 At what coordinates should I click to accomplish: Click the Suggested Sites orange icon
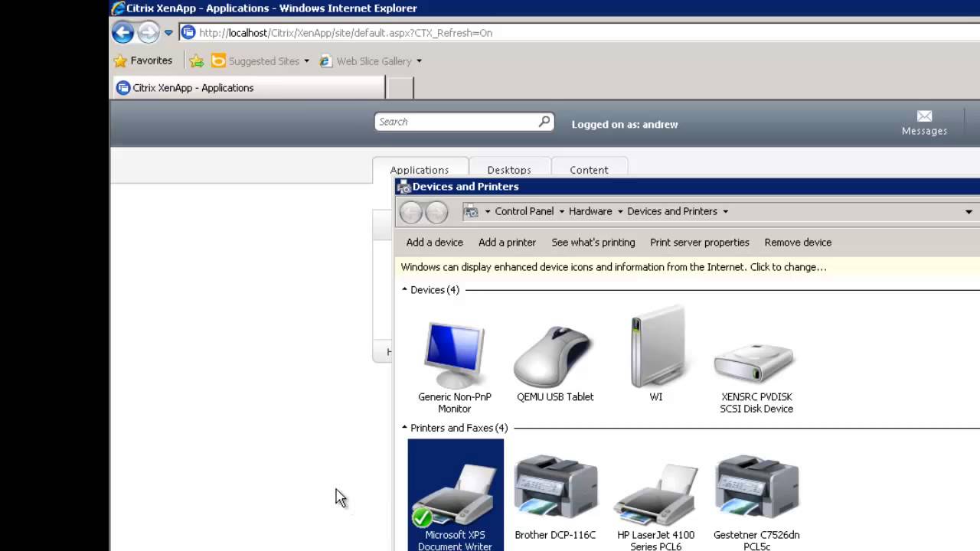pos(218,60)
